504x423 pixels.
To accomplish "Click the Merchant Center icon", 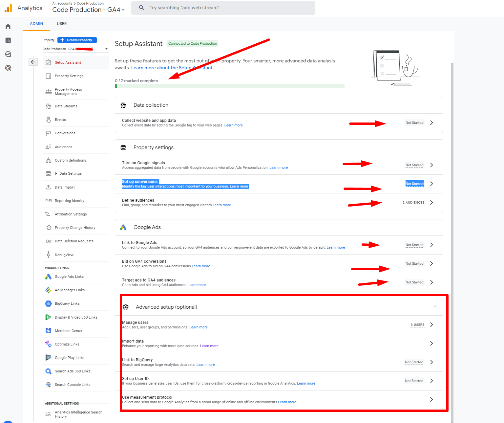I will [x=48, y=331].
